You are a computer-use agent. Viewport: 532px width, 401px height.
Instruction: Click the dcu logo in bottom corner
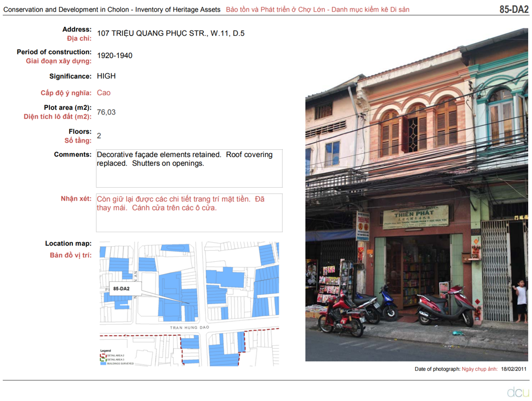(518, 392)
